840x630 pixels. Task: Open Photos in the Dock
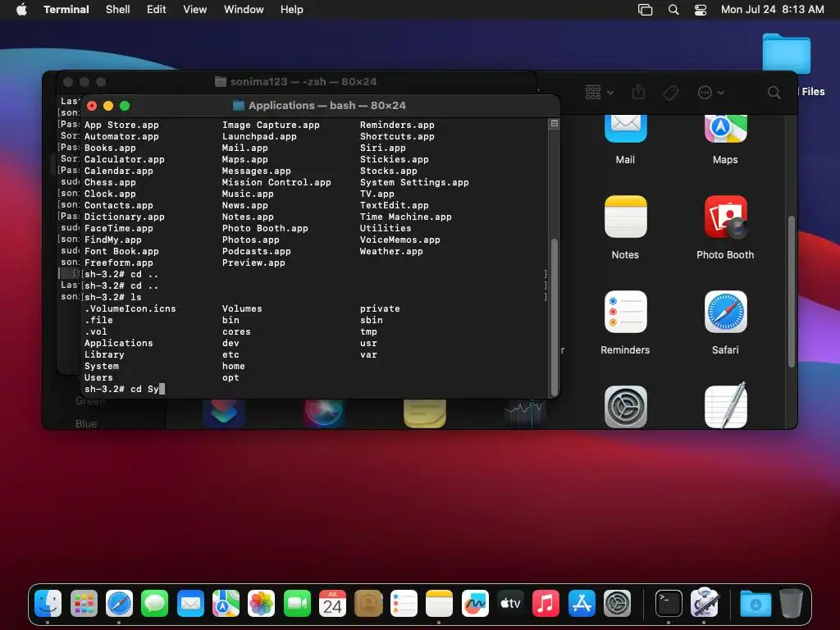[262, 603]
